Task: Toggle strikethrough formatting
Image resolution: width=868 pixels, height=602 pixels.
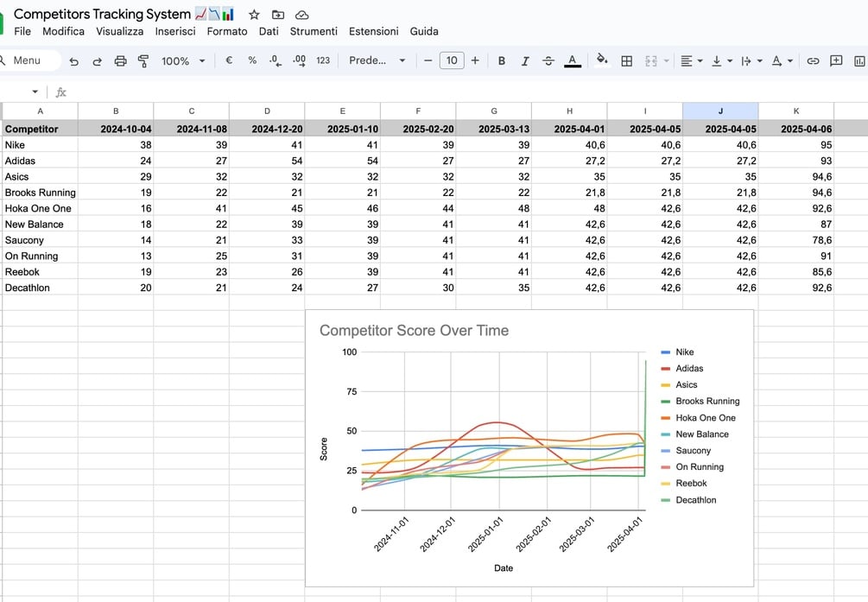Action: tap(548, 61)
